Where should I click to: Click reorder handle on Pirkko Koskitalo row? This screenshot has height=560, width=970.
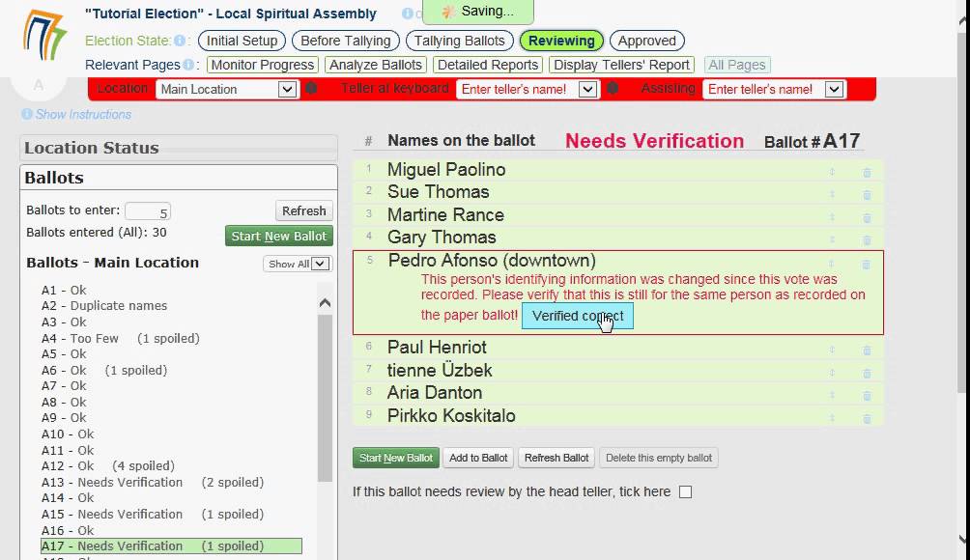coord(832,418)
